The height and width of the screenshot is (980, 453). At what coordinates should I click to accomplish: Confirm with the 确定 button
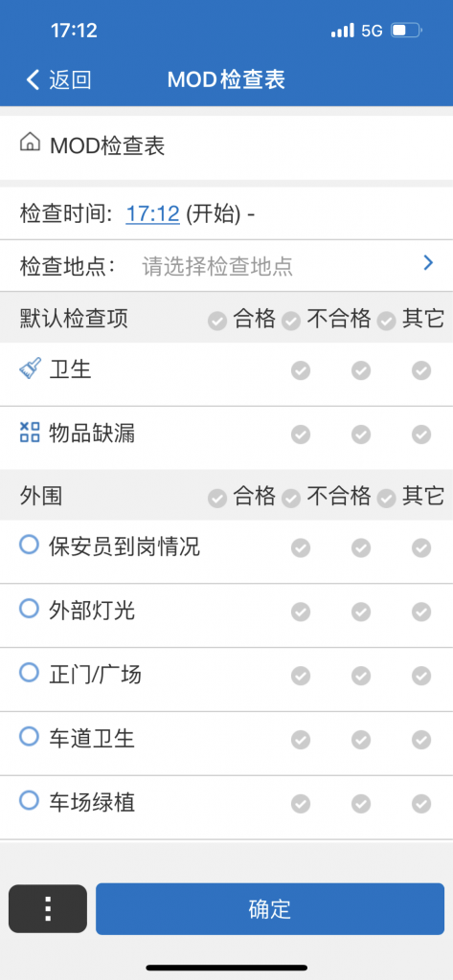(x=270, y=909)
